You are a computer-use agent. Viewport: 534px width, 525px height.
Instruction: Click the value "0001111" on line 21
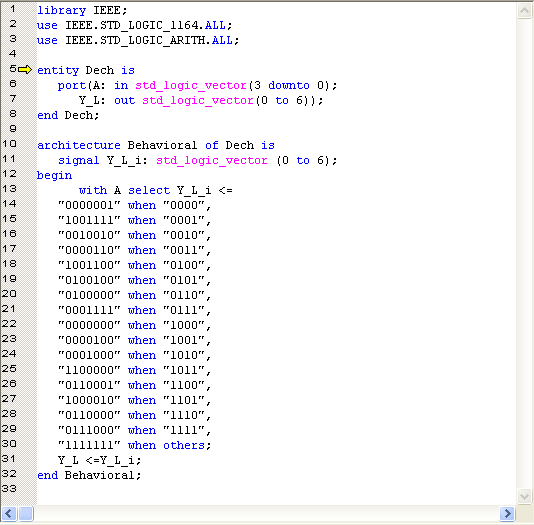[x=89, y=310]
